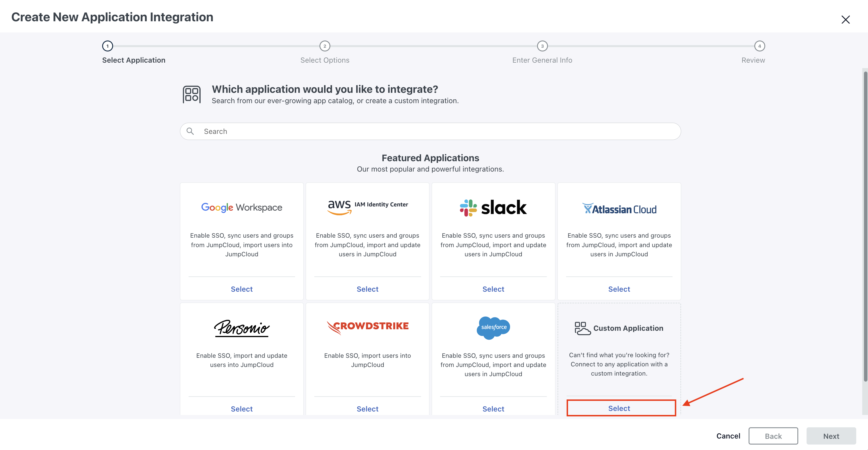The height and width of the screenshot is (450, 868).
Task: Click CrowdStrike description "Enable SSO, import users into"
Action: coord(367,355)
